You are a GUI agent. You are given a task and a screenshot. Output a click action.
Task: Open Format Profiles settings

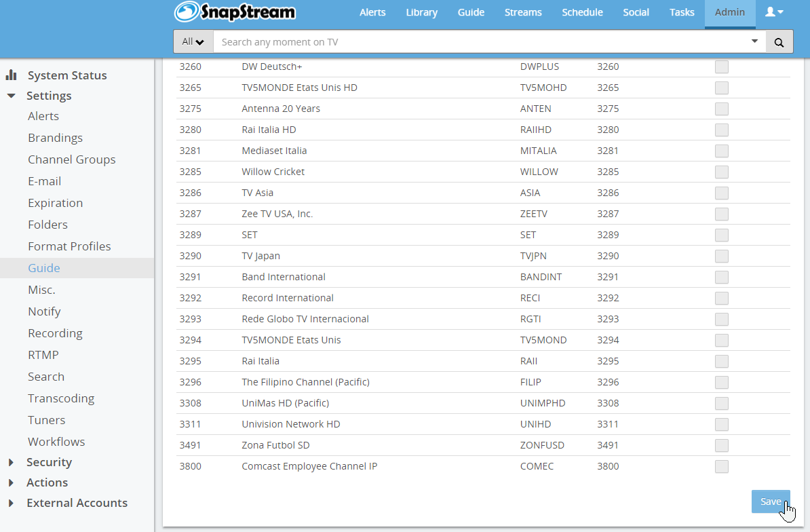(69, 246)
